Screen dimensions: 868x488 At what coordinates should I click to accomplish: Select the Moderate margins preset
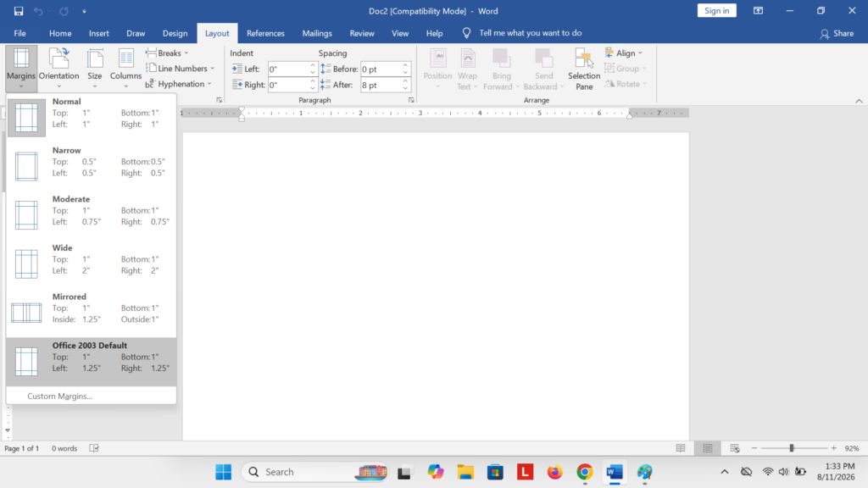92,214
